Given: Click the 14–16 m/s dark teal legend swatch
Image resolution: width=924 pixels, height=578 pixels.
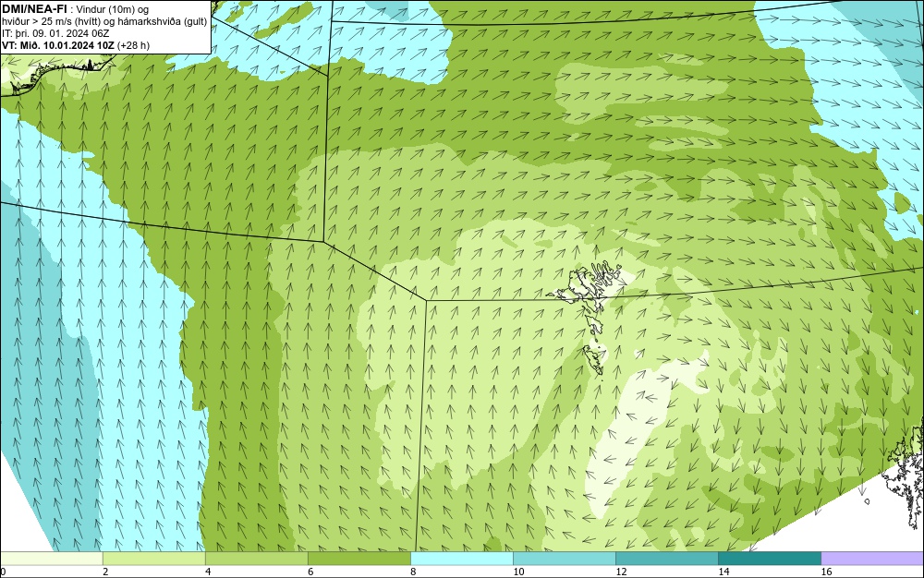Looking at the screenshot, I should (x=769, y=559).
